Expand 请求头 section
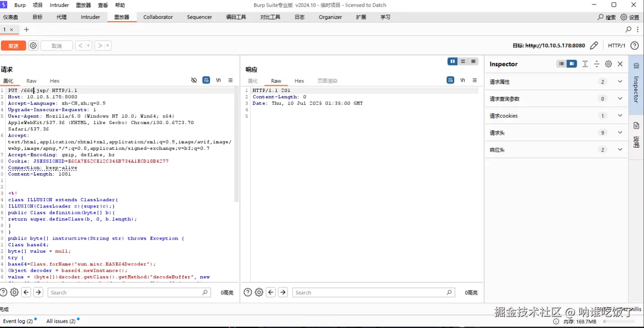 point(557,133)
